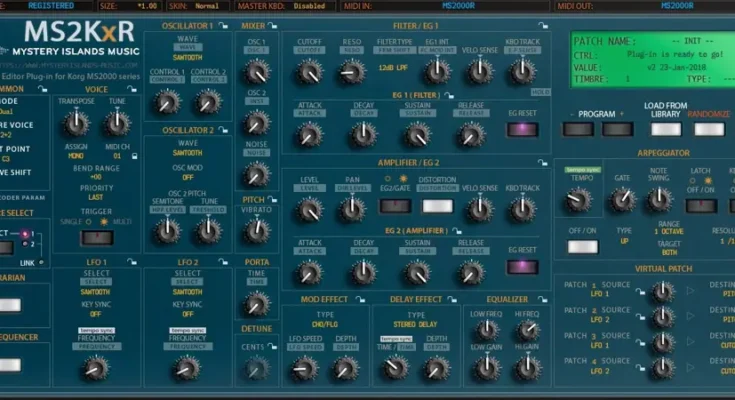Open the SKIN Normal selector
The image size is (735, 400).
(209, 5)
